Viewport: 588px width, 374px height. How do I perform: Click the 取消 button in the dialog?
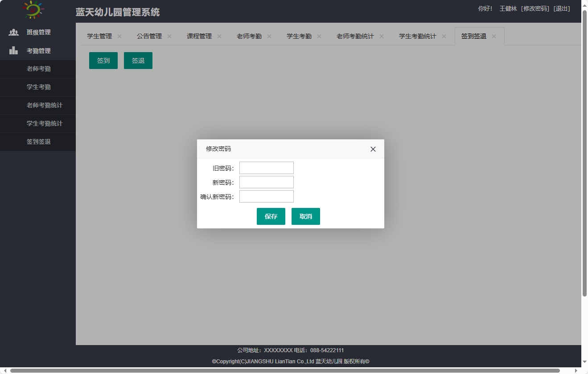tap(305, 216)
